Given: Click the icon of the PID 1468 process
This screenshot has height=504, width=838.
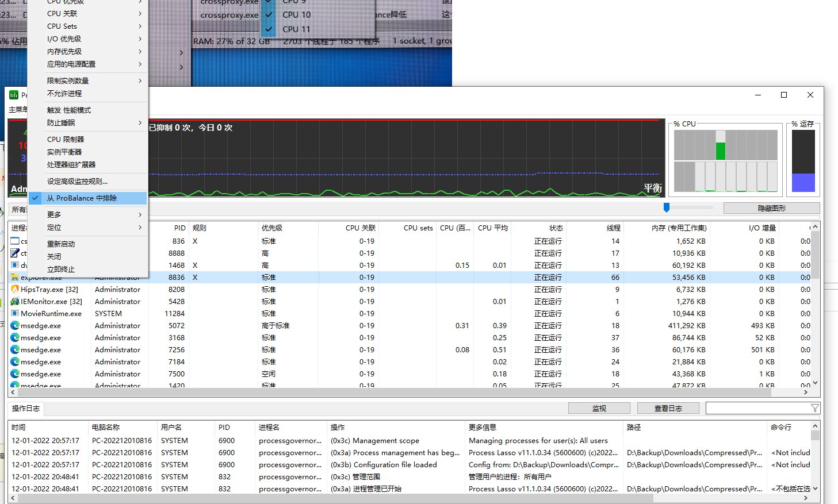Looking at the screenshot, I should [x=15, y=265].
